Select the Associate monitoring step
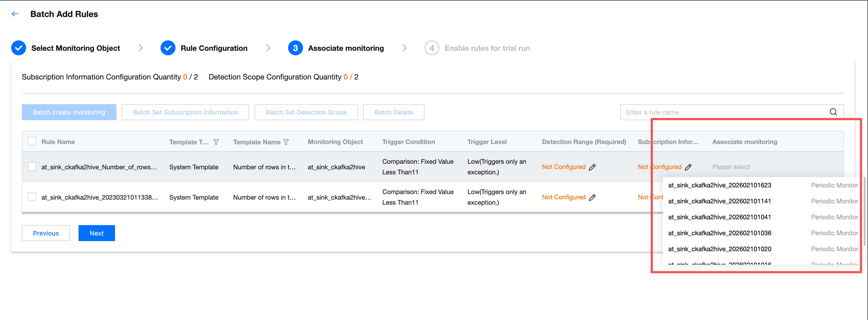Image resolution: width=868 pixels, height=320 pixels. pos(346,48)
